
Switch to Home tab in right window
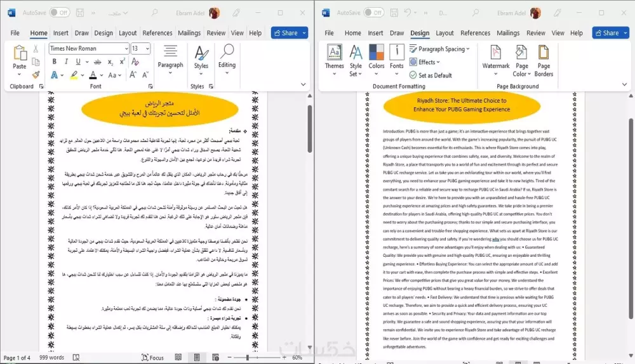(352, 33)
